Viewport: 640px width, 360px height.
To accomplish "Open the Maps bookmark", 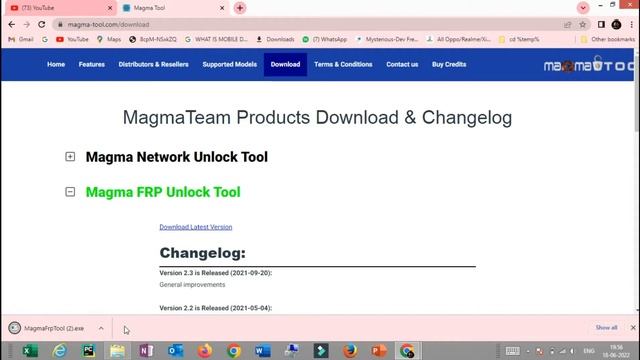I will point(109,39).
